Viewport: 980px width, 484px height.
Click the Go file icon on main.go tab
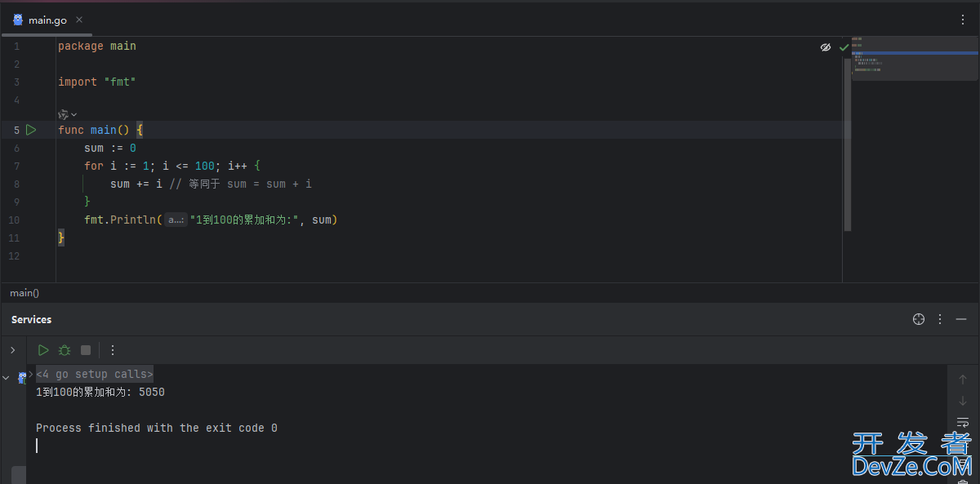18,20
